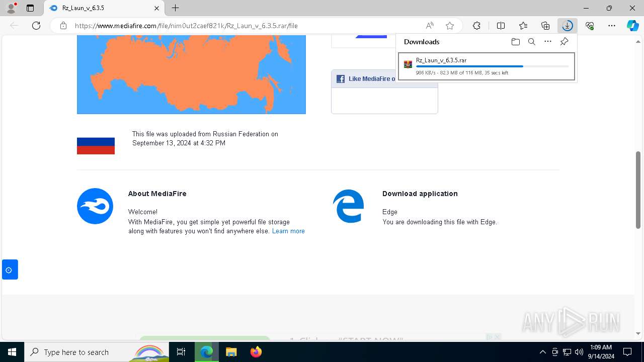Image resolution: width=644 pixels, height=362 pixels.
Task: Show hidden system tray icons
Action: (542, 352)
